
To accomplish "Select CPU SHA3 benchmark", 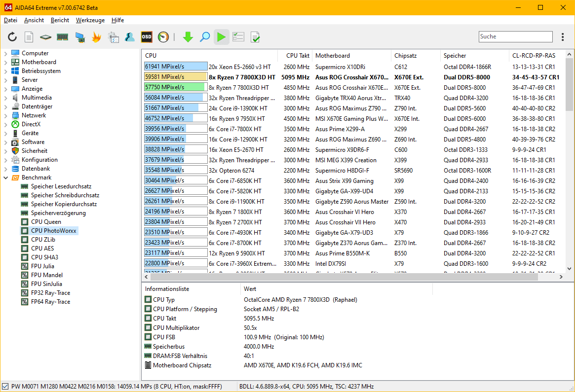I will tap(44, 257).
